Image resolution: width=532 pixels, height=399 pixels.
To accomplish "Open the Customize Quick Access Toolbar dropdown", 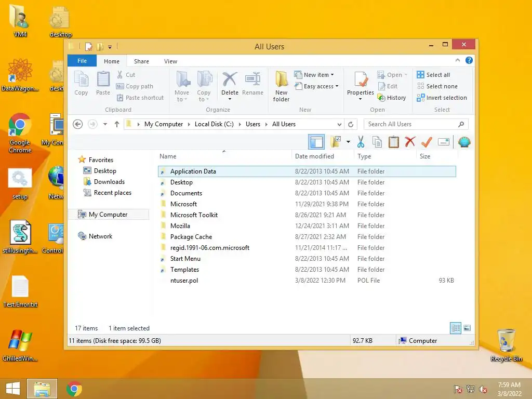I will click(110, 47).
